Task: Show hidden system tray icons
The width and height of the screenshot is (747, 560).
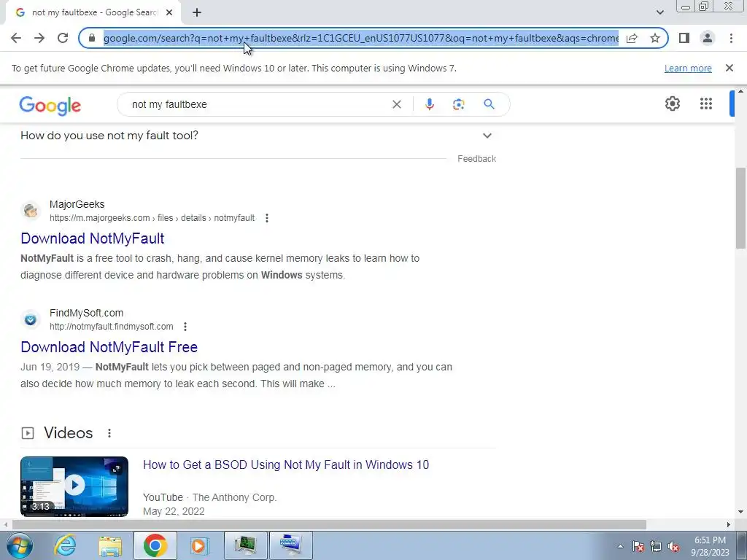Action: pos(620,547)
